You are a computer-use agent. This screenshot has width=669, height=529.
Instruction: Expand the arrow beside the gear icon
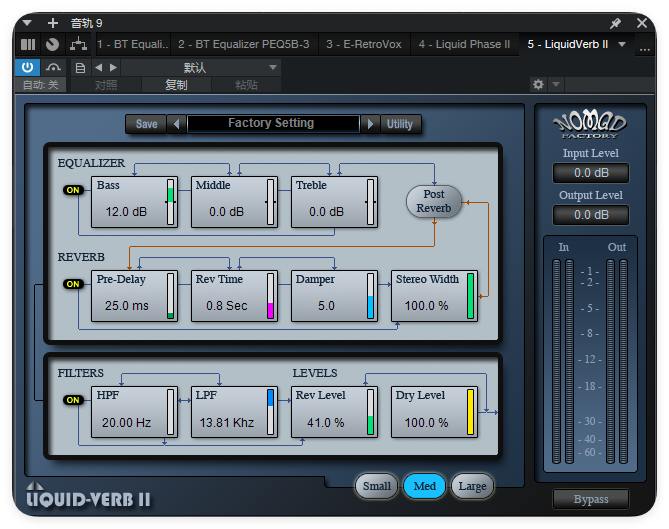556,84
